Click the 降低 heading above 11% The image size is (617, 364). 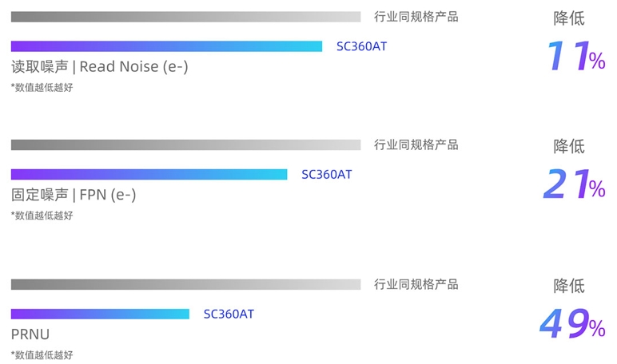pos(569,18)
